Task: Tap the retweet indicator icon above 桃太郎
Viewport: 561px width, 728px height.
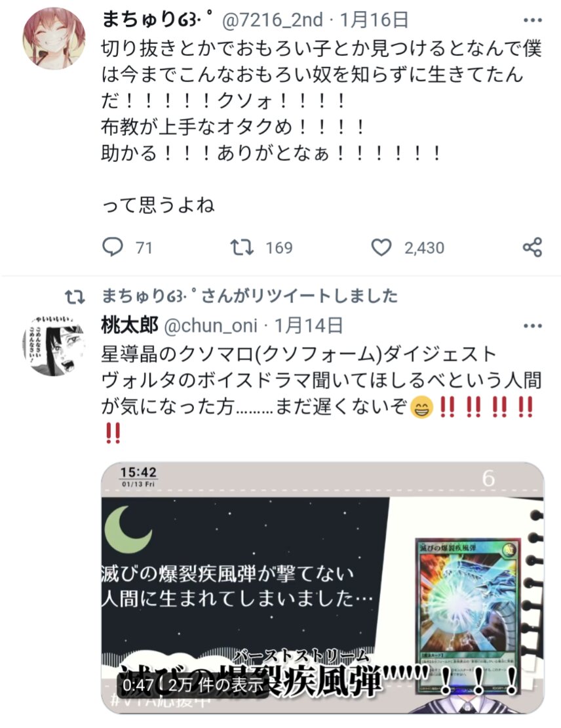Action: pos(75,296)
